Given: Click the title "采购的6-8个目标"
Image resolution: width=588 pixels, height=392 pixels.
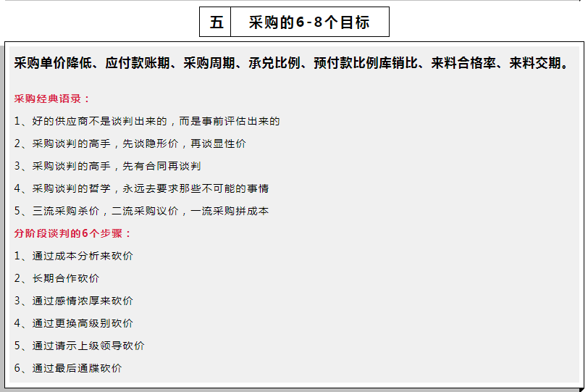Looking at the screenshot, I should [x=309, y=22].
